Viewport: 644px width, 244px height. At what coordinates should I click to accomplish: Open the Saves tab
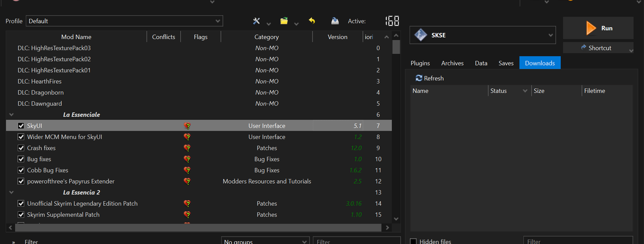(x=506, y=63)
